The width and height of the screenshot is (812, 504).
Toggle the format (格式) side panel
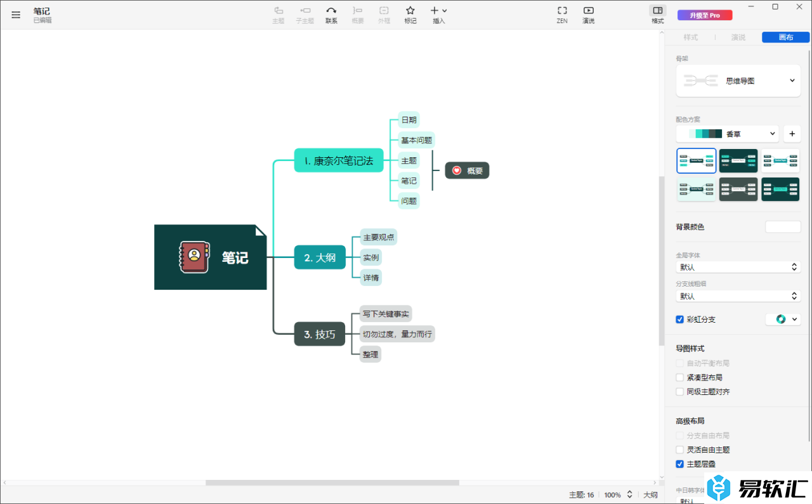[x=658, y=15]
